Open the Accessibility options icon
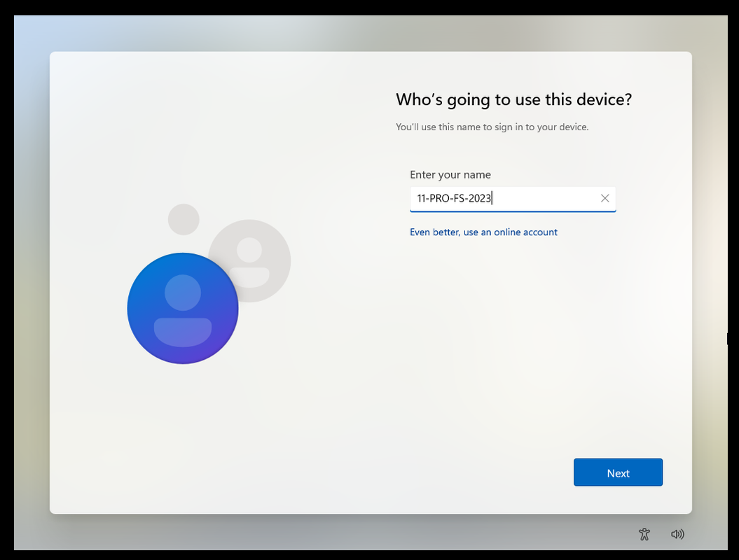Image resolution: width=739 pixels, height=560 pixels. [644, 534]
